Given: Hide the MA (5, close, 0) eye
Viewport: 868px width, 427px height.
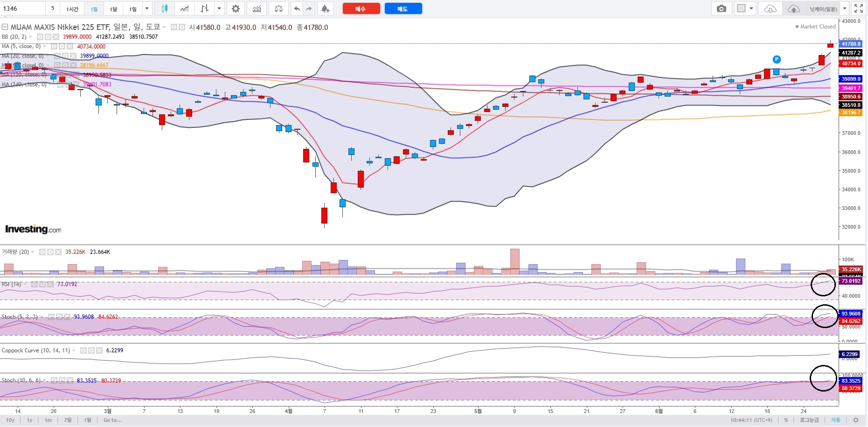Looking at the screenshot, I should pos(54,46).
